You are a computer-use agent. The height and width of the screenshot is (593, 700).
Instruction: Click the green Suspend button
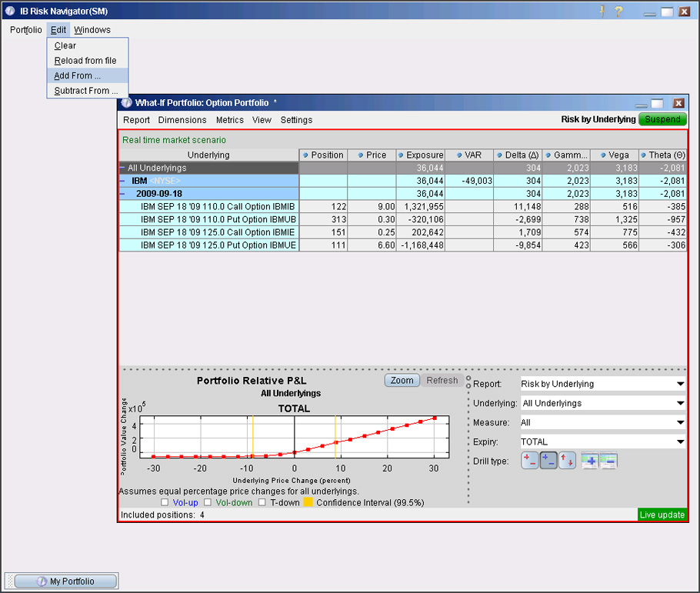[662, 119]
